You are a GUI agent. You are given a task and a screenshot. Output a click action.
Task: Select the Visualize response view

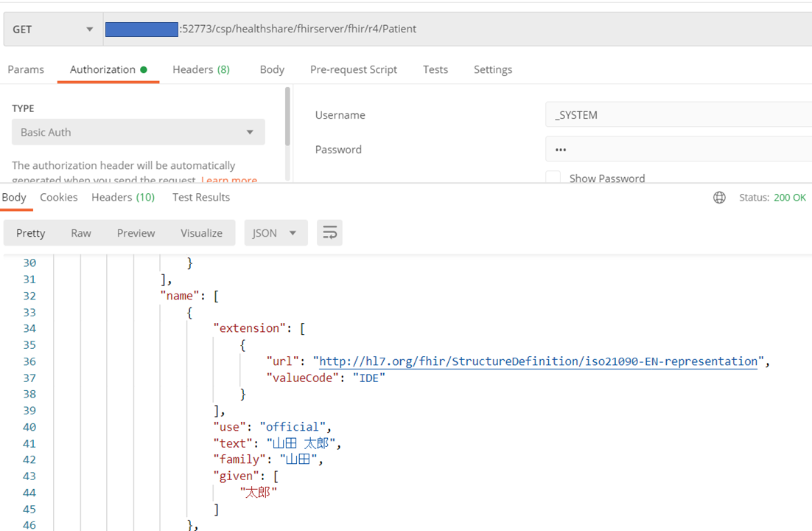(201, 233)
